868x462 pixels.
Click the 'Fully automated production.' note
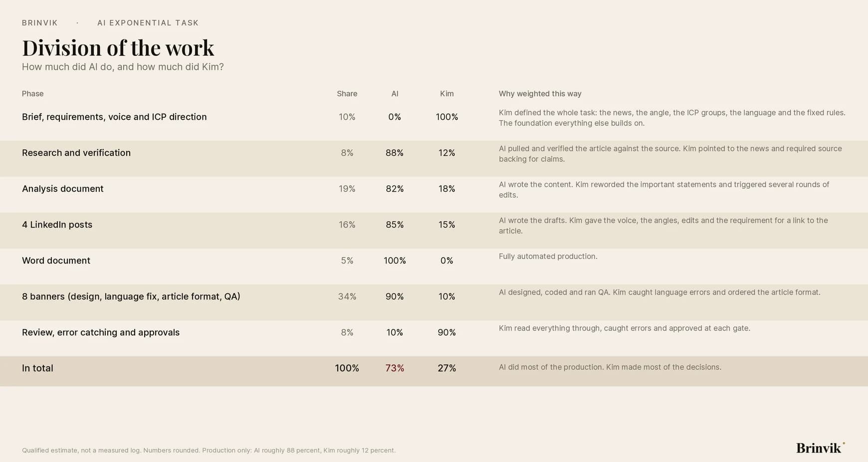click(548, 256)
